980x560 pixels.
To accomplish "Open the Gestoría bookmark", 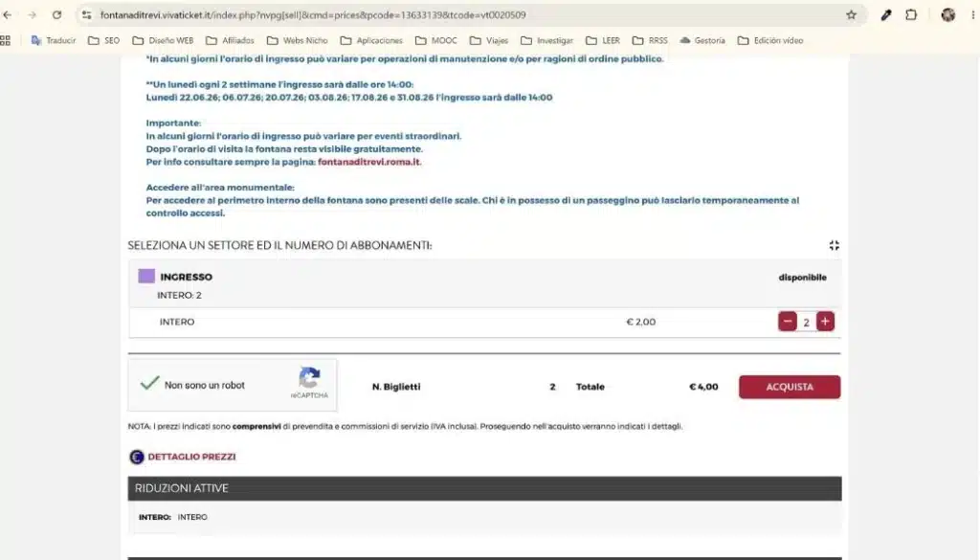I will pos(702,40).
